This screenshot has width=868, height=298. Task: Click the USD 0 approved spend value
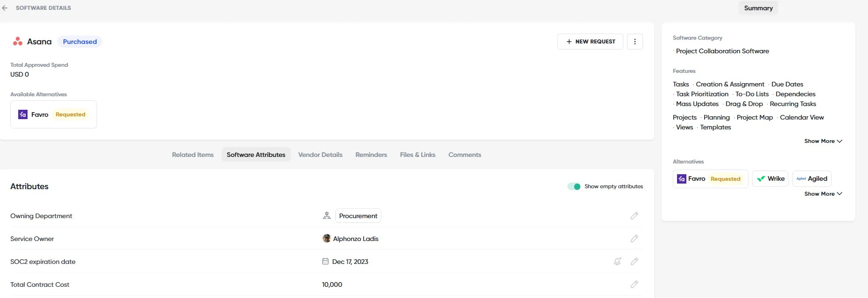[x=20, y=74]
